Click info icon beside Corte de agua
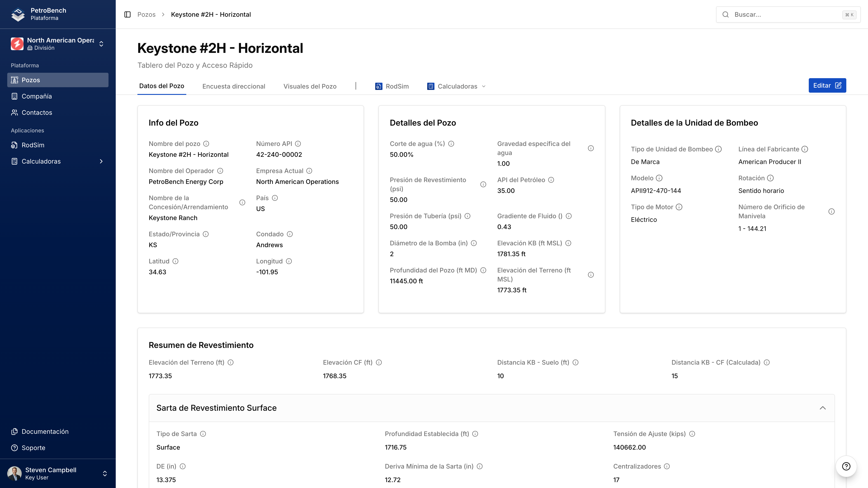Screen dimensions: 868x488 pyautogui.click(x=451, y=144)
